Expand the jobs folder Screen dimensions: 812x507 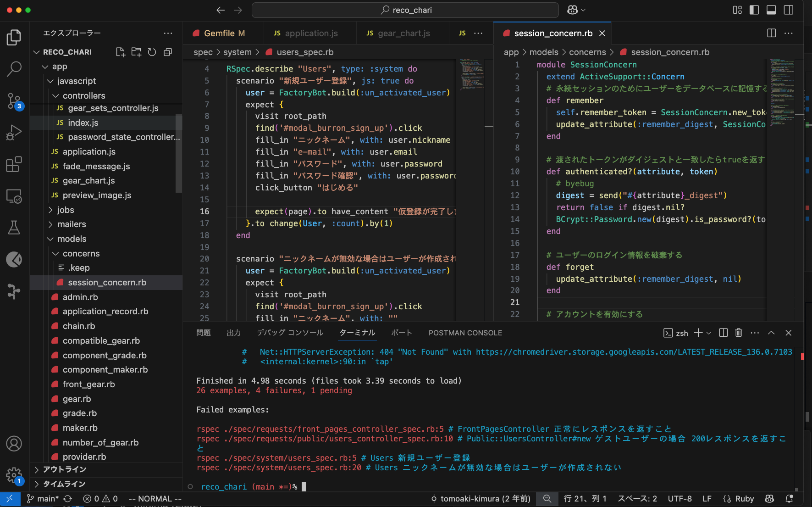tap(65, 210)
